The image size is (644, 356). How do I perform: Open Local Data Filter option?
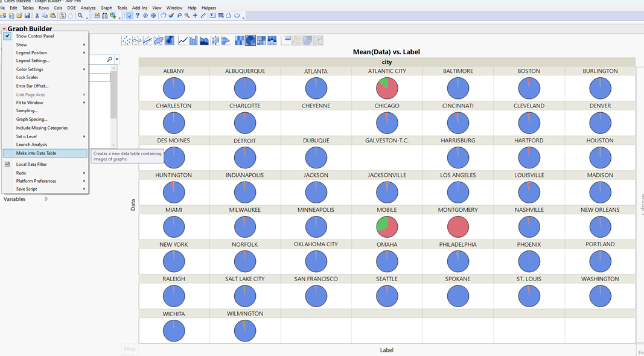click(32, 164)
